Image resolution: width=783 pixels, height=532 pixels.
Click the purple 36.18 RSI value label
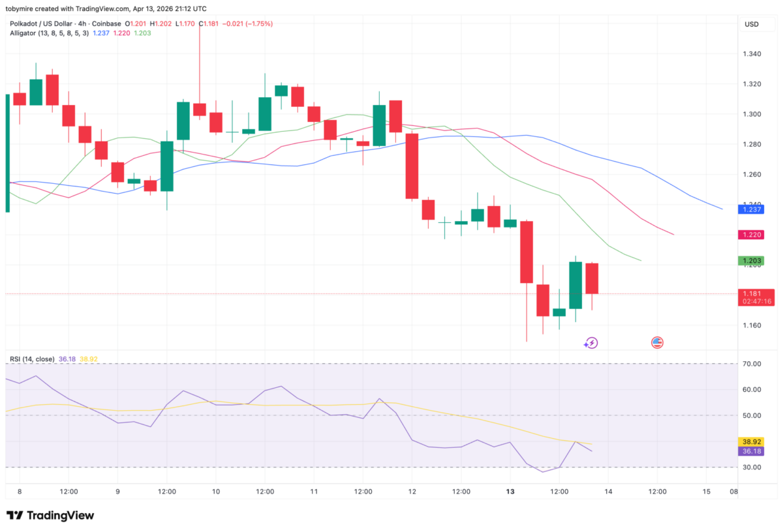pos(750,451)
